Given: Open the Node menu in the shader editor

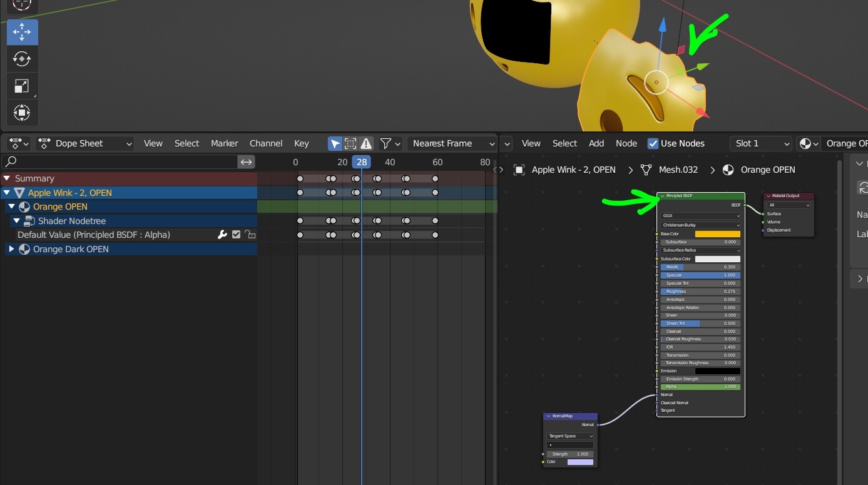Looking at the screenshot, I should 626,143.
